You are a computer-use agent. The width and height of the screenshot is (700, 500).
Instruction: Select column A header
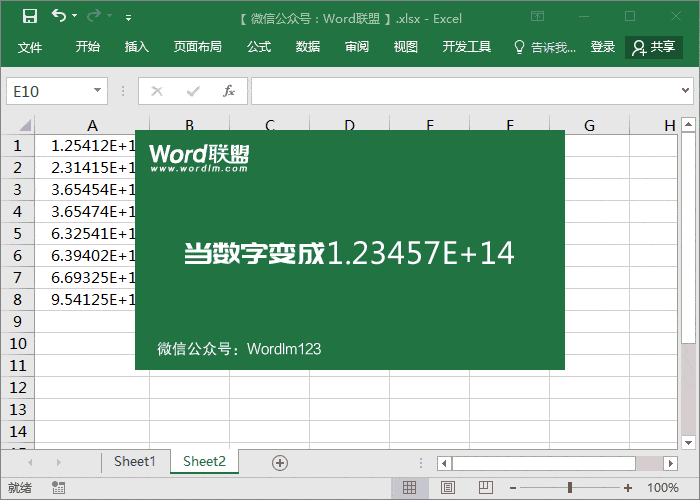pyautogui.click(x=92, y=125)
